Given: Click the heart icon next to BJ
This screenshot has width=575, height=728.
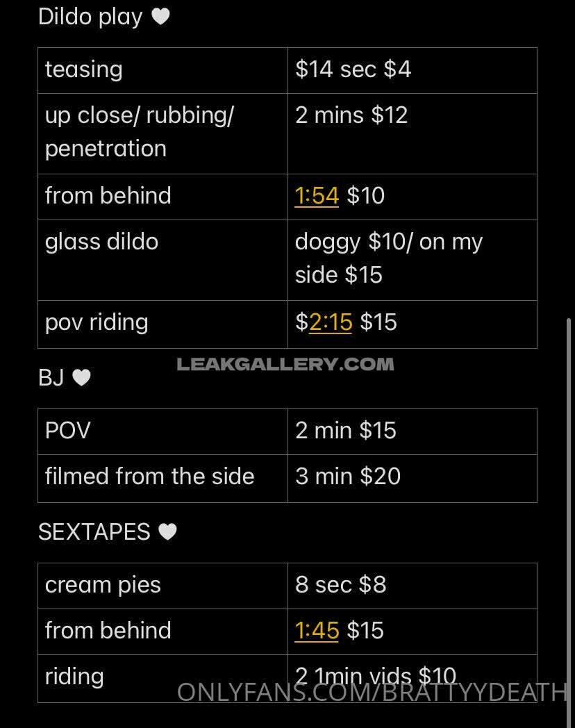Looking at the screenshot, I should pyautogui.click(x=81, y=377).
